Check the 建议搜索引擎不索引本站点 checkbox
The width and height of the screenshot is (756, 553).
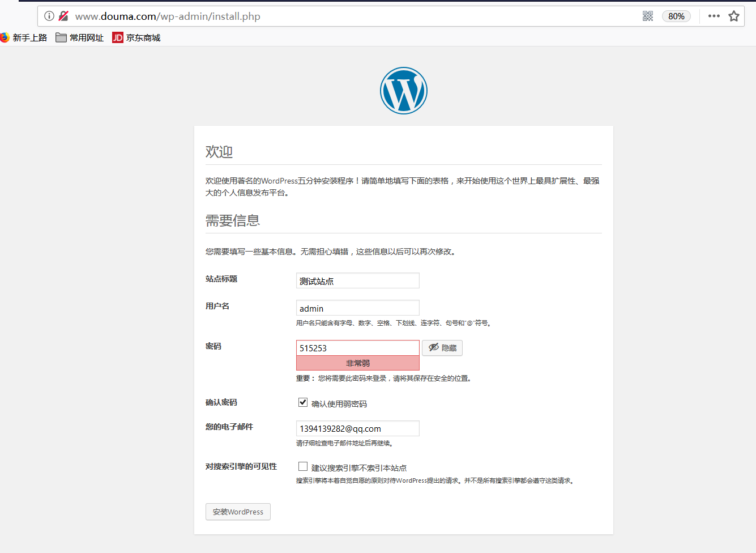pos(303,466)
